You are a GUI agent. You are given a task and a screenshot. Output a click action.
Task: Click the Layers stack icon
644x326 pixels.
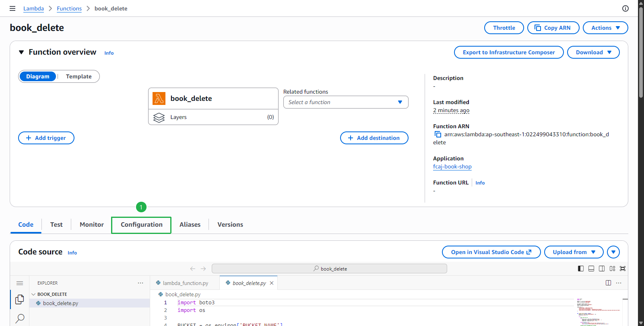coord(159,117)
